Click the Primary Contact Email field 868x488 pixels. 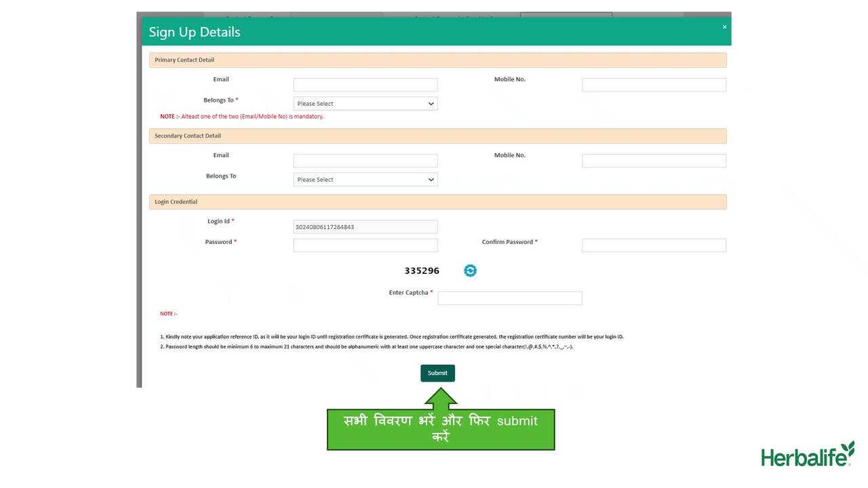365,85
